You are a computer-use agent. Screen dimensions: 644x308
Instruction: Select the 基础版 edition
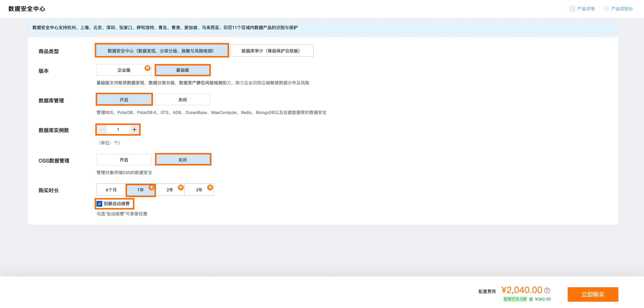(x=182, y=70)
